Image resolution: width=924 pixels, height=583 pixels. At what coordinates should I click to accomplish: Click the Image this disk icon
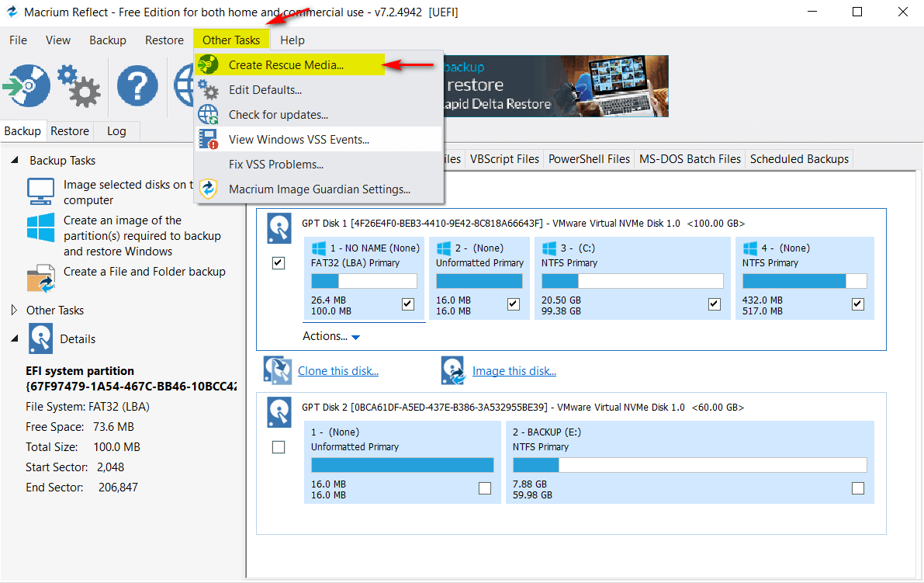pyautogui.click(x=453, y=370)
